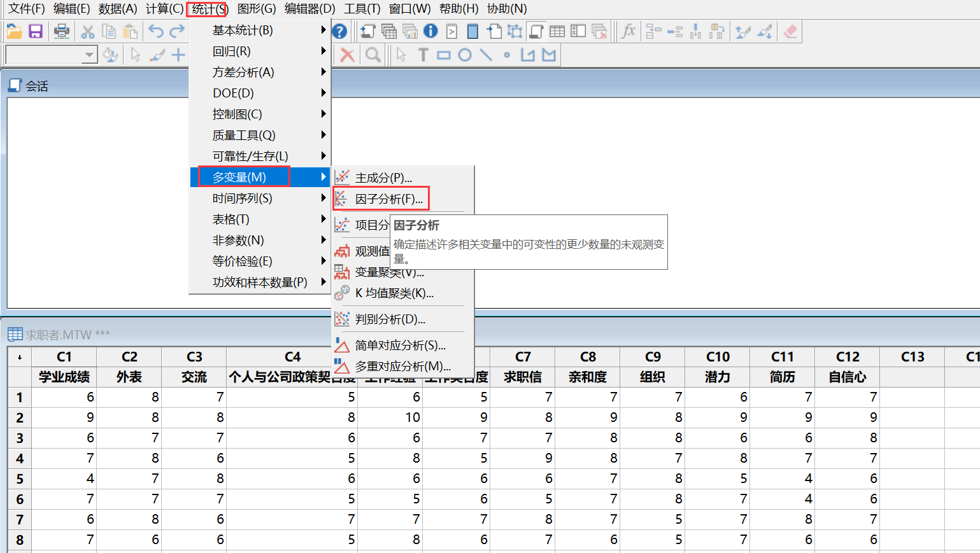Expand the 控制图(C) submenu

pyautogui.click(x=231, y=113)
